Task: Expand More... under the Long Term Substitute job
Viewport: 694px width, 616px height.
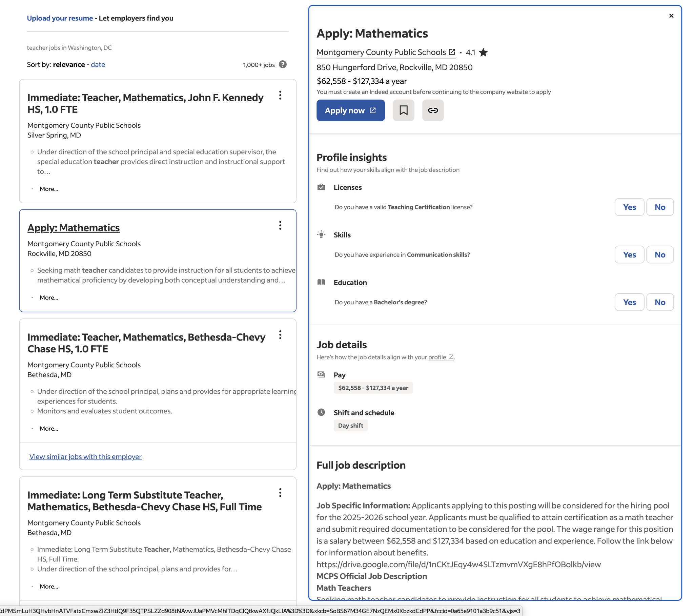Action: [x=49, y=587]
